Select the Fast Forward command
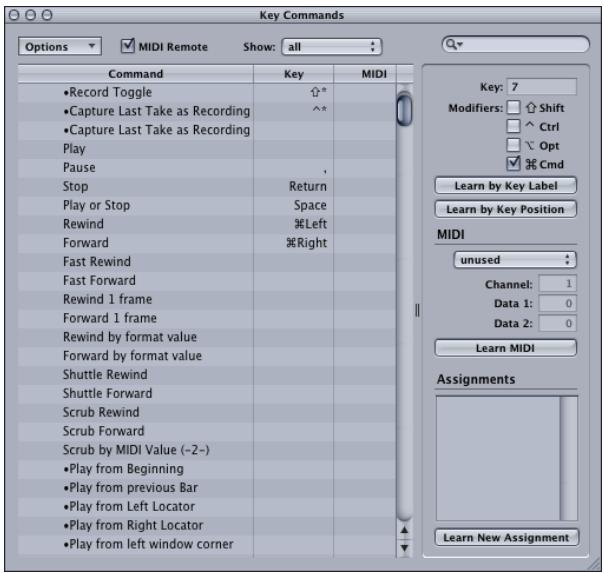The width and height of the screenshot is (604, 573). click(206, 280)
